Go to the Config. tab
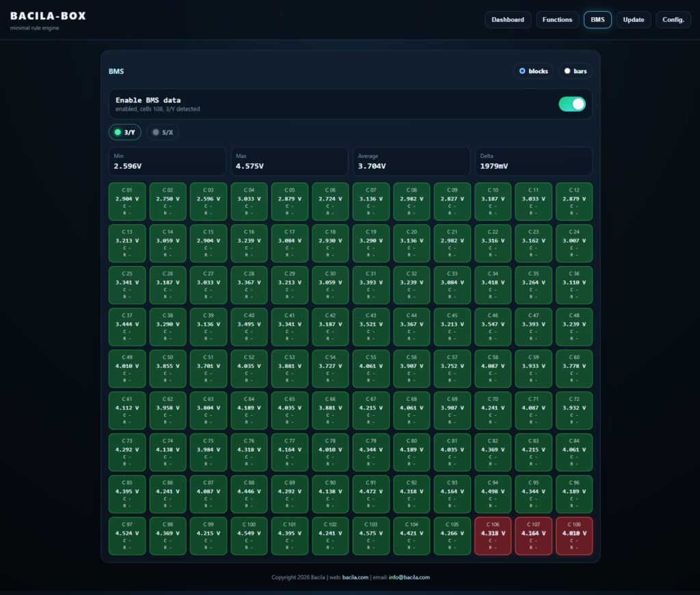Image resolution: width=700 pixels, height=595 pixels. click(673, 20)
